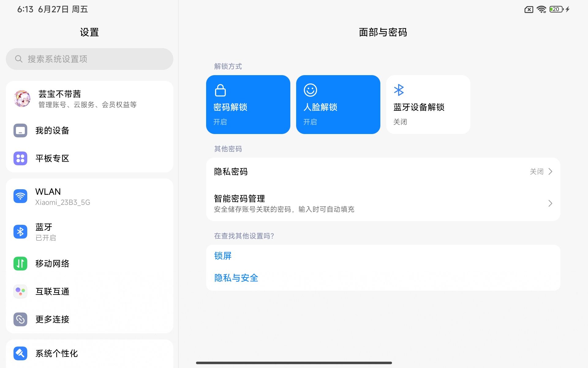Viewport: 588px width, 368px height.
Task: Tap the 平板专区 purple grid icon
Action: [21, 159]
